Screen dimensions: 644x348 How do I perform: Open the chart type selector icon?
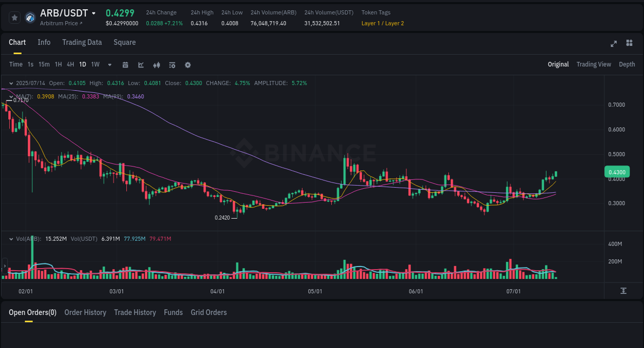[125, 64]
